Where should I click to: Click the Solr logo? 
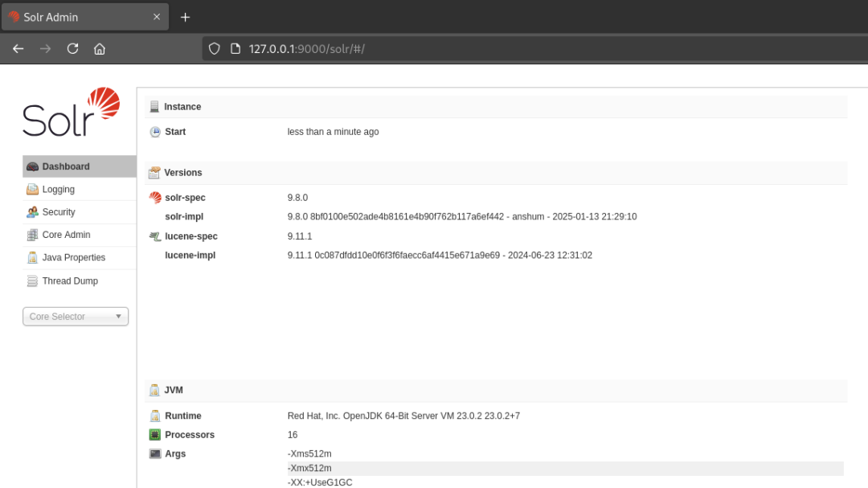coord(71,112)
